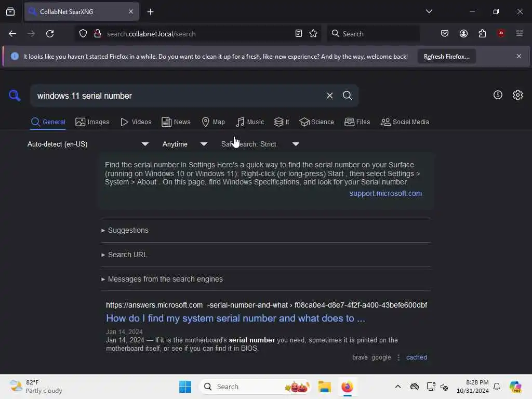Open Firefox account icon
The image size is (532, 399).
463,34
